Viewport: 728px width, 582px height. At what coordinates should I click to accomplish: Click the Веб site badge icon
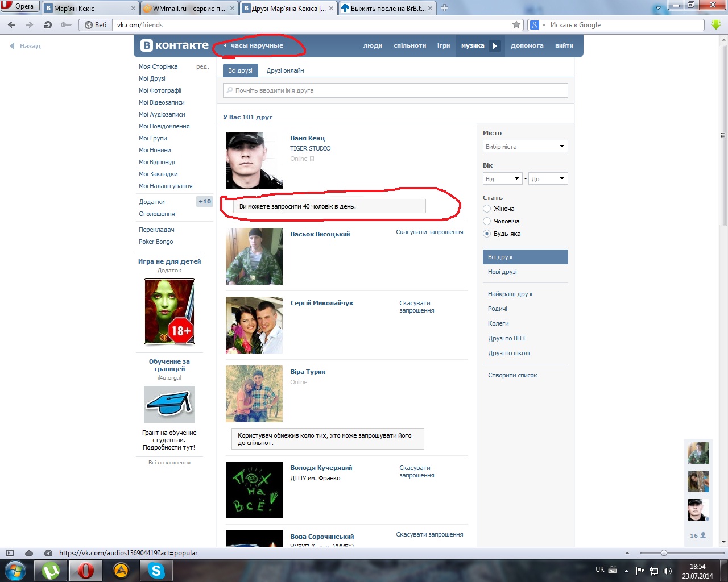pyautogui.click(x=94, y=25)
